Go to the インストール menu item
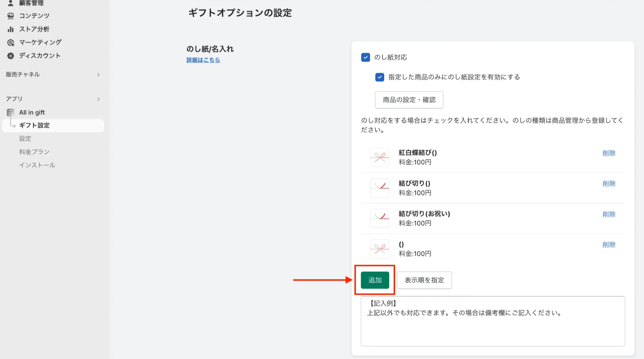 click(37, 165)
